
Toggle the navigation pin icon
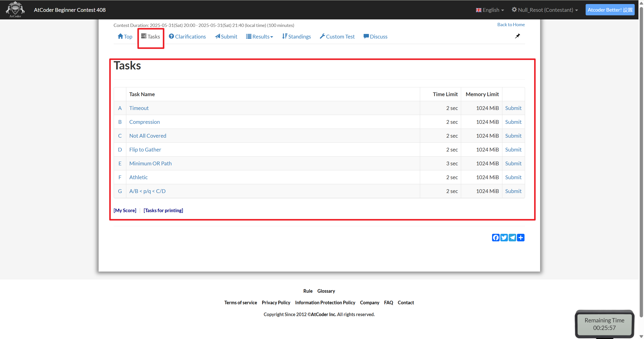click(517, 36)
